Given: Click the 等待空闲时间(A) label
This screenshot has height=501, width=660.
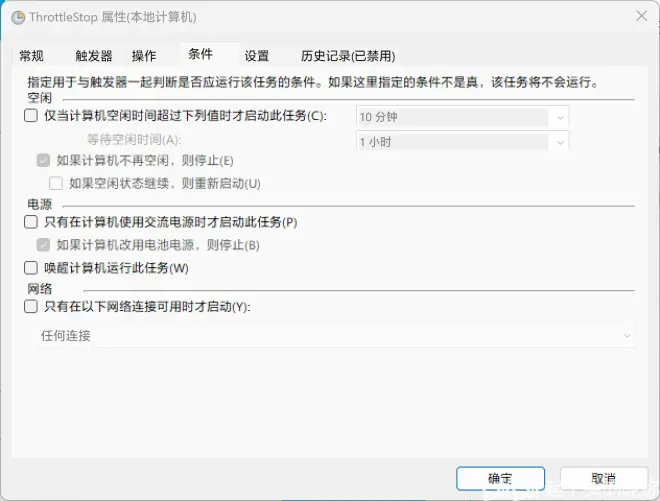Looking at the screenshot, I should [x=134, y=139].
